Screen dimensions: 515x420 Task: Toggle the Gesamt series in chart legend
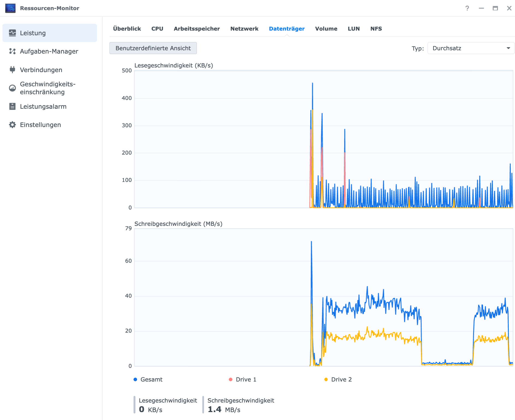click(x=148, y=380)
